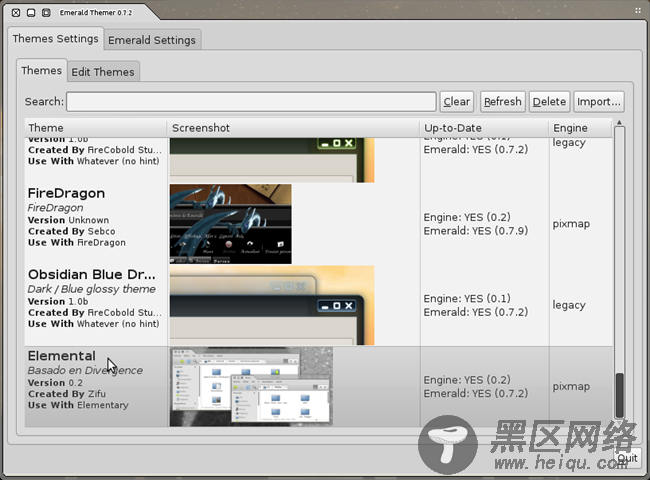Click 'Engine: YES (0.1)' in Obsidian Blue row
Image resolution: width=650 pixels, height=480 pixels.
[x=467, y=298]
